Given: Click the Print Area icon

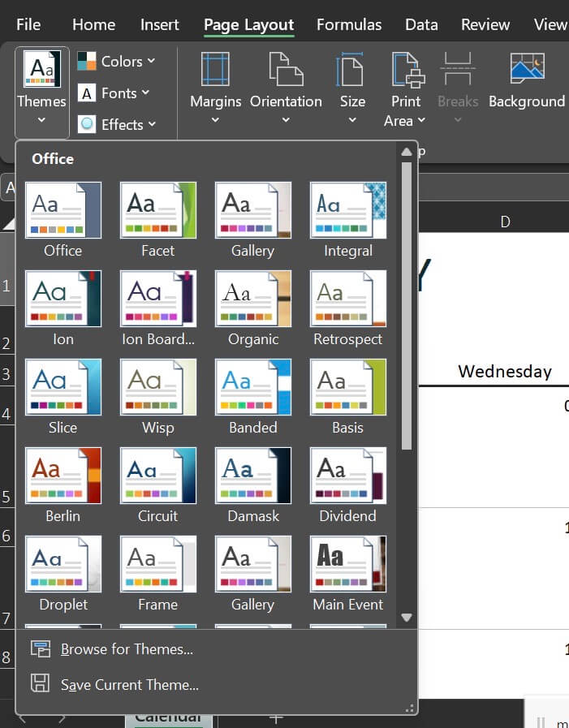Looking at the screenshot, I should 406,70.
